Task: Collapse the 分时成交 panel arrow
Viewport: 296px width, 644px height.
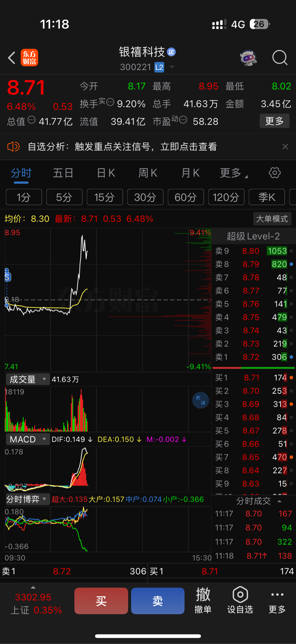Action: pos(280,501)
